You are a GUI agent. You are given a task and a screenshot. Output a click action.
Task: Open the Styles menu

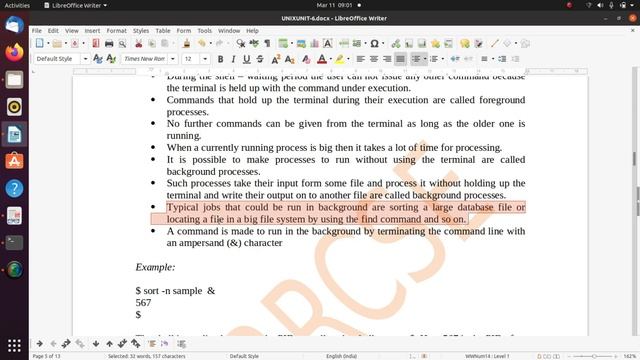[x=141, y=31]
